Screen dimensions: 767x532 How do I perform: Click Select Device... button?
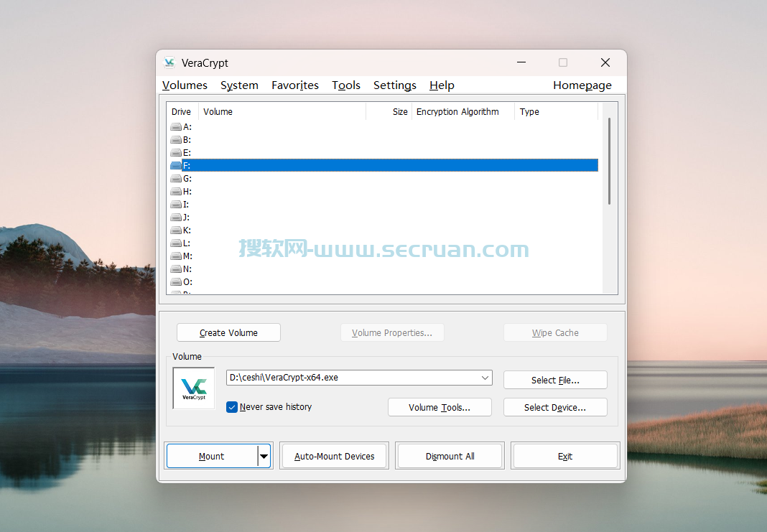555,407
